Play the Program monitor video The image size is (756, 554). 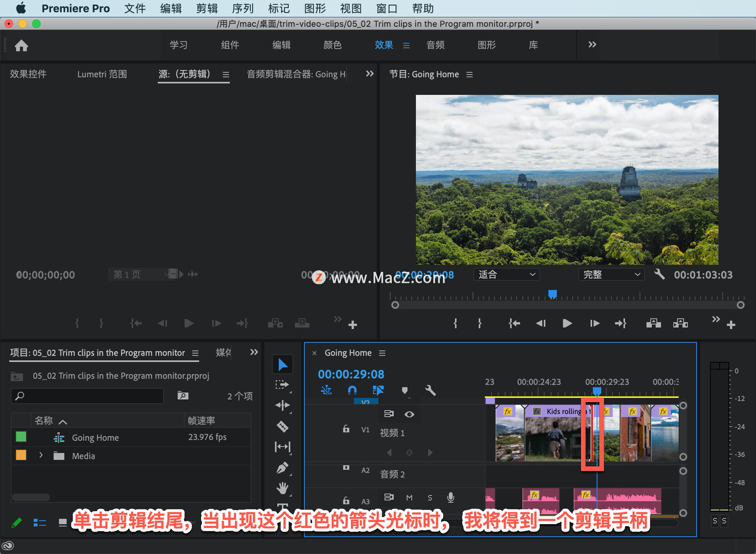click(567, 323)
